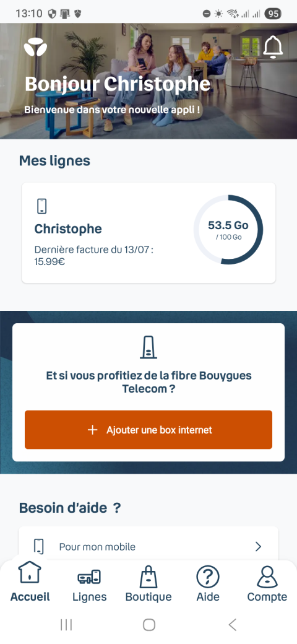
Task: Open Christophe's line card
Action: 148,233
